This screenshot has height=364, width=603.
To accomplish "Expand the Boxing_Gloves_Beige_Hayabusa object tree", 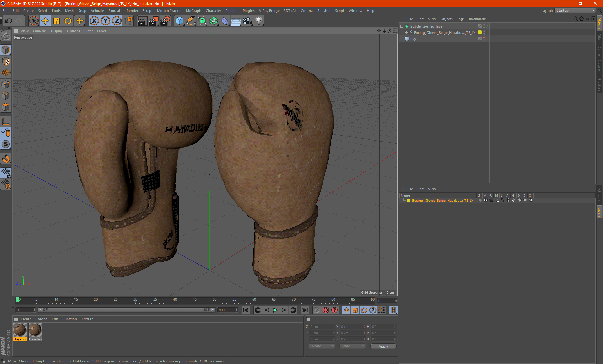I will point(405,32).
